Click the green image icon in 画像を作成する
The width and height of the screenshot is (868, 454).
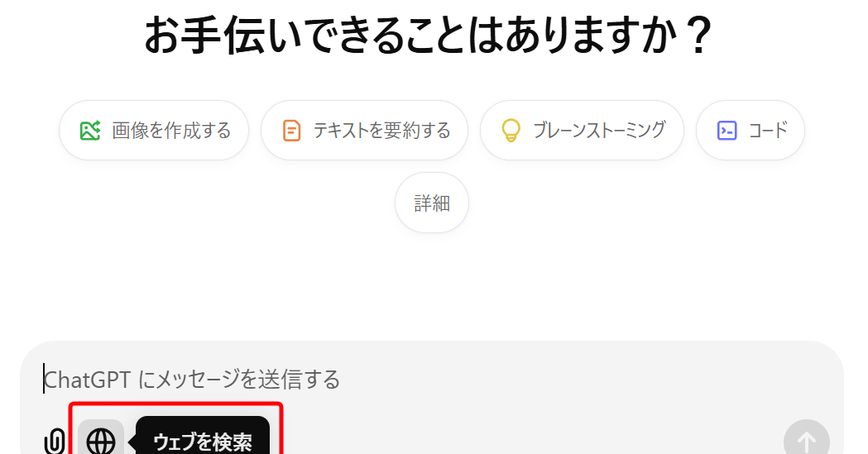click(89, 131)
